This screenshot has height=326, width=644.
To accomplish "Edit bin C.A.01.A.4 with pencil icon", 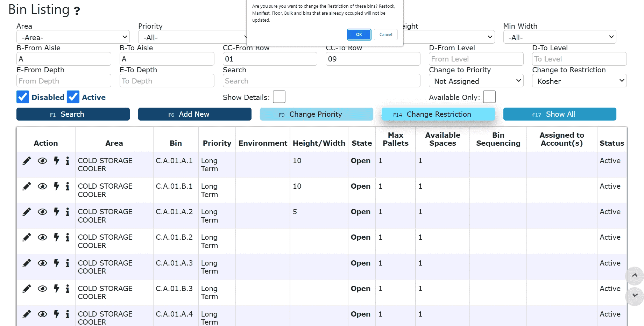I will tap(27, 314).
